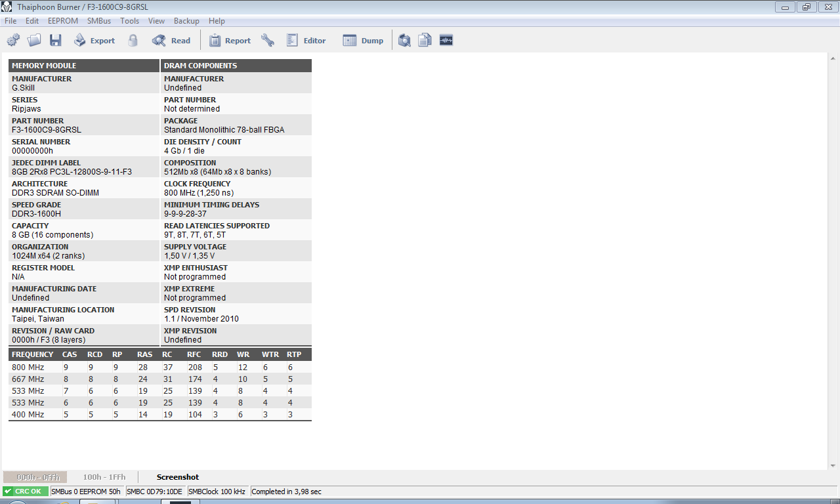Image resolution: width=840 pixels, height=504 pixels.
Task: Select the 667 MHz timing row
Action: pos(160,379)
